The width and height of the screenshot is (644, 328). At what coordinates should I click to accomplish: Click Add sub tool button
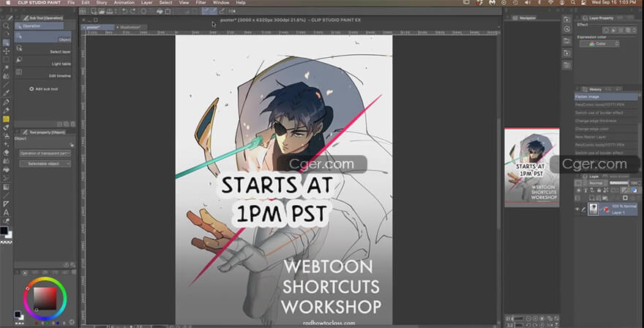[x=44, y=89]
